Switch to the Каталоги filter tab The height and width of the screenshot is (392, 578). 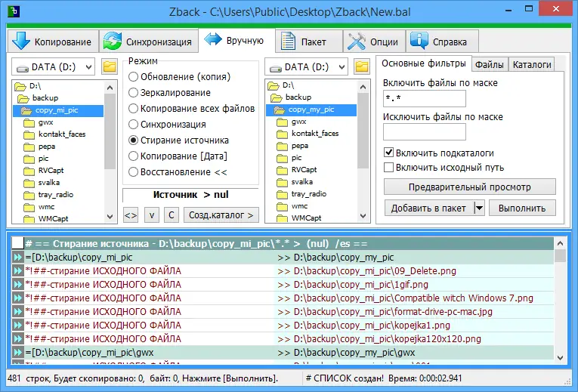(532, 64)
